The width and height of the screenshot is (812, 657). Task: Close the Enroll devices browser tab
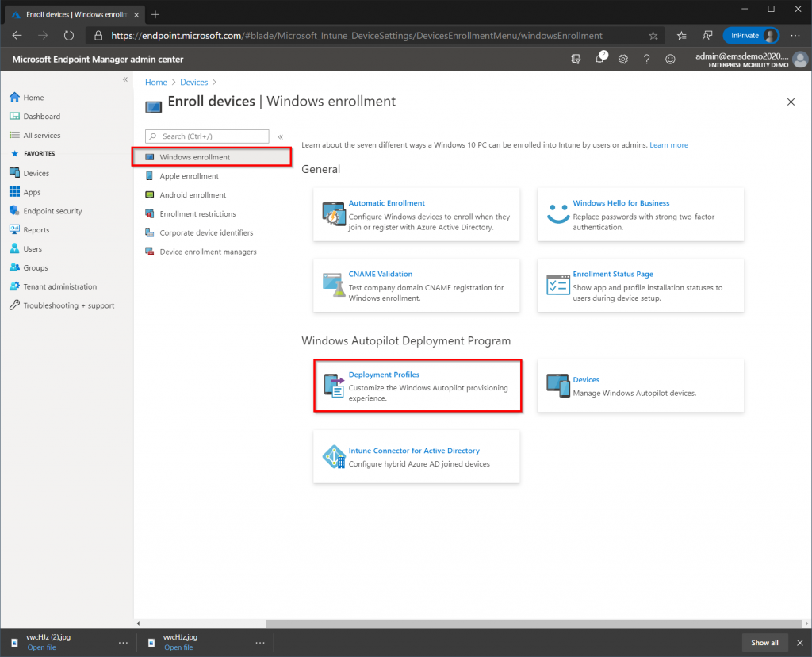pos(136,14)
